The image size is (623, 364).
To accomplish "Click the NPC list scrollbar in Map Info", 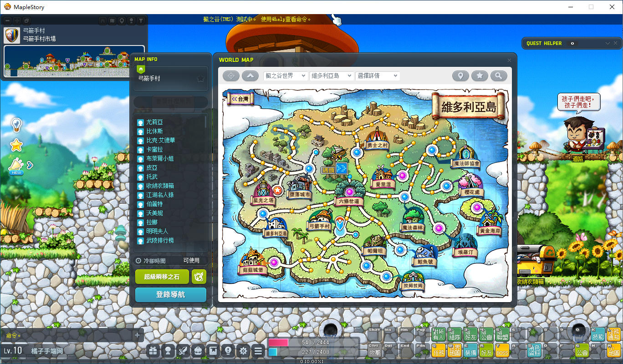I will [x=206, y=121].
